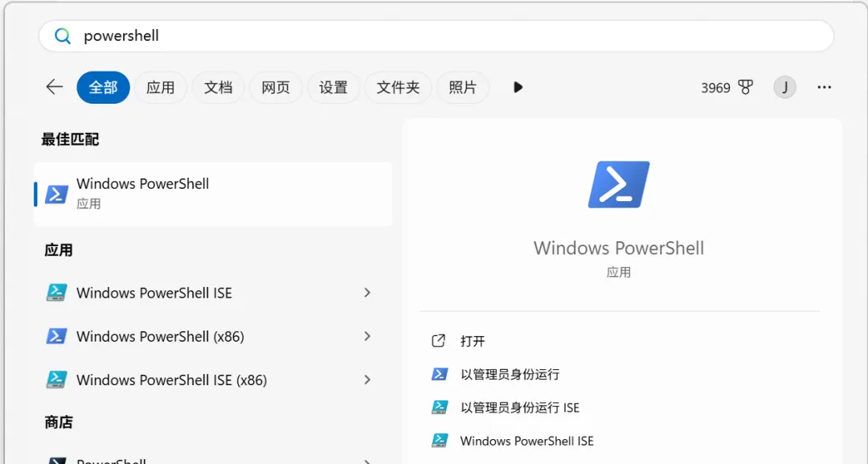Switch to the 应用 filter tab

click(x=161, y=88)
